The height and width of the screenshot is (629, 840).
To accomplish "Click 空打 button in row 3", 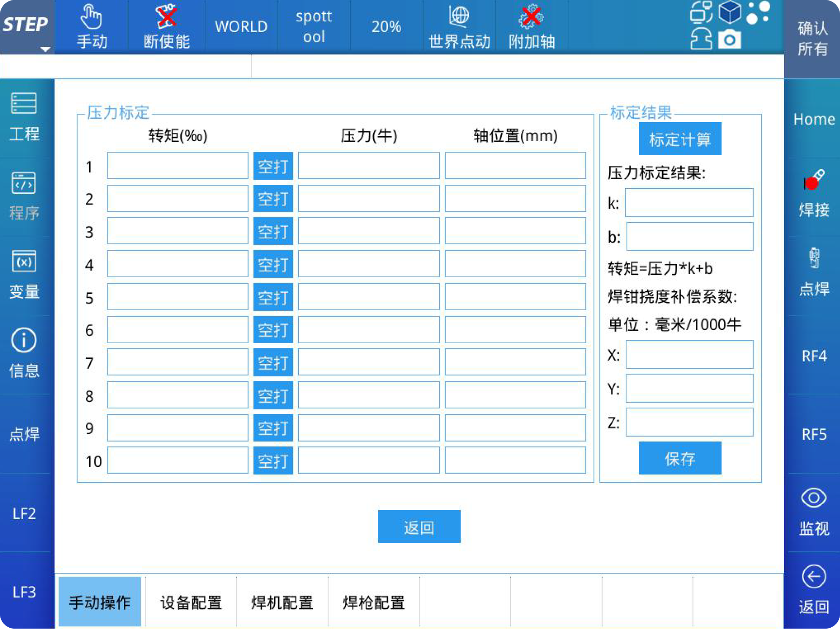I will tap(273, 231).
